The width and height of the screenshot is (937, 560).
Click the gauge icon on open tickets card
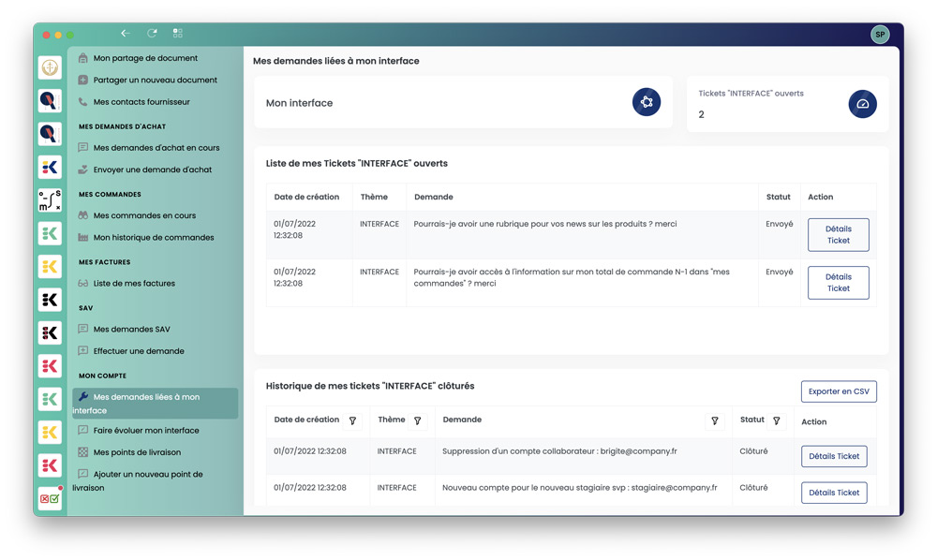tap(862, 104)
